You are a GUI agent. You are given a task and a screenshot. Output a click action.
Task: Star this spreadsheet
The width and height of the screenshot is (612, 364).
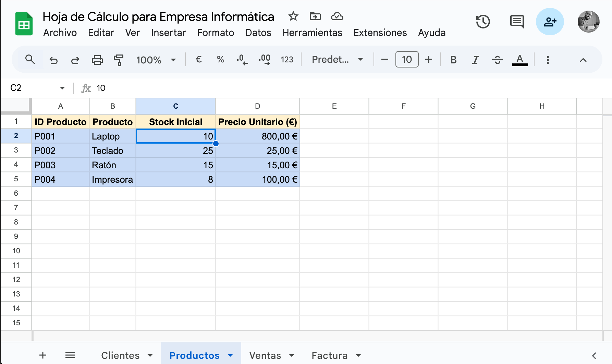click(293, 16)
